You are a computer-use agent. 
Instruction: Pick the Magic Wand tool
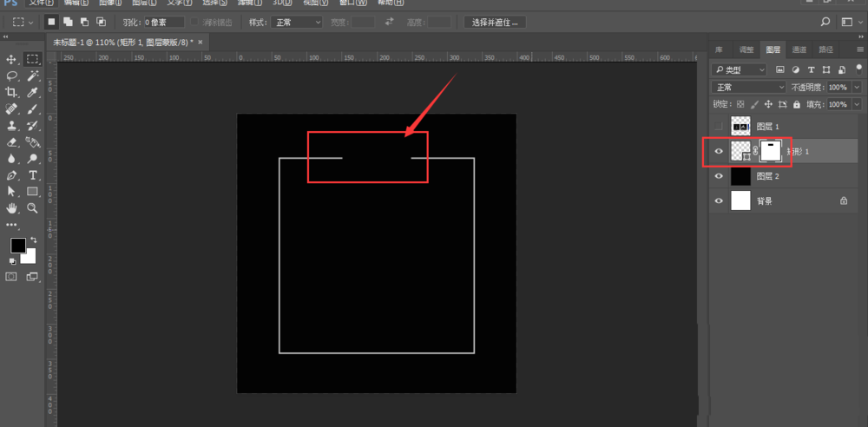[x=32, y=76]
